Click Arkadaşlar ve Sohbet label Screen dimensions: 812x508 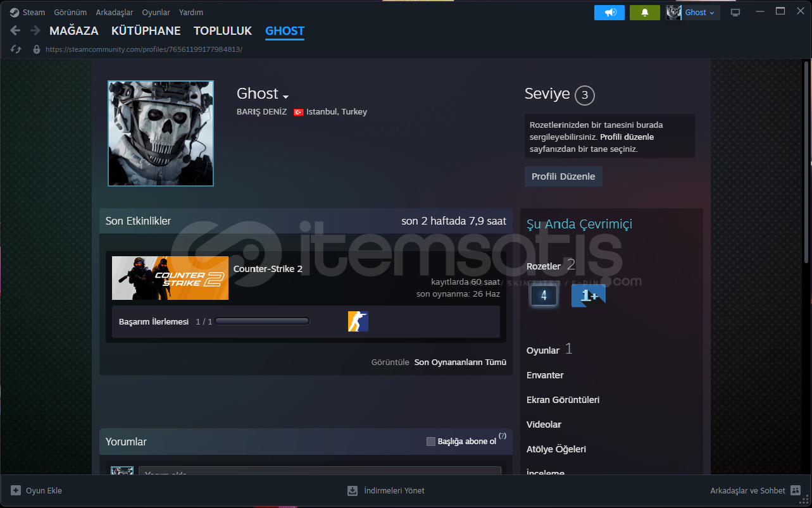[747, 490]
